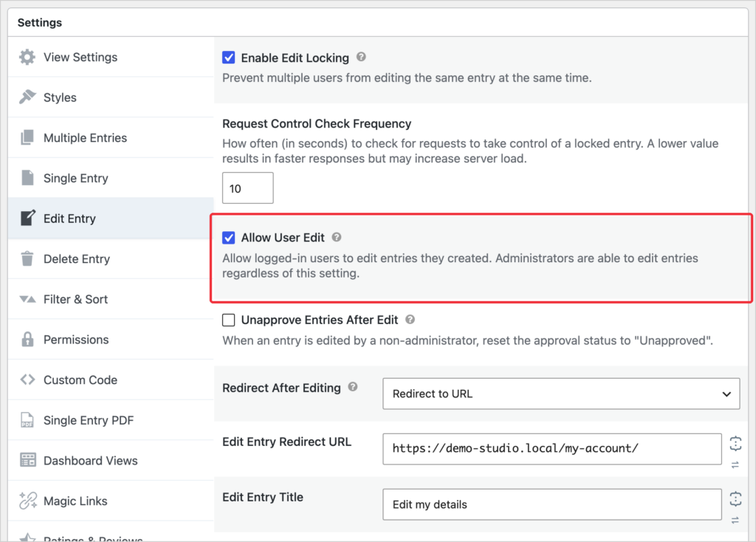Screen dimensions: 756x542
Task: Click the Edit Entry pencil icon
Action: (27, 218)
